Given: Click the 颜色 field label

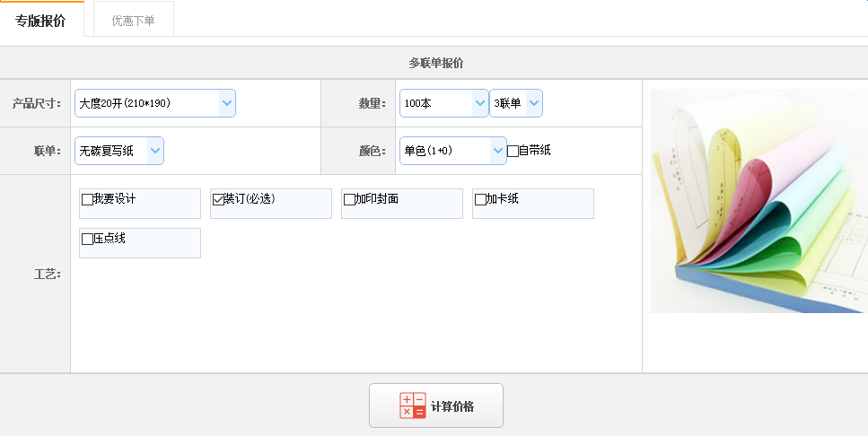Looking at the screenshot, I should [372, 151].
